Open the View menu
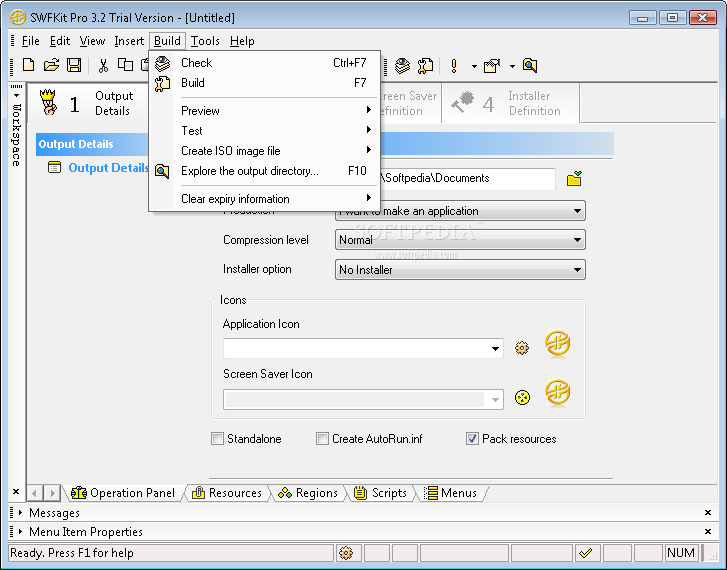 (x=92, y=41)
